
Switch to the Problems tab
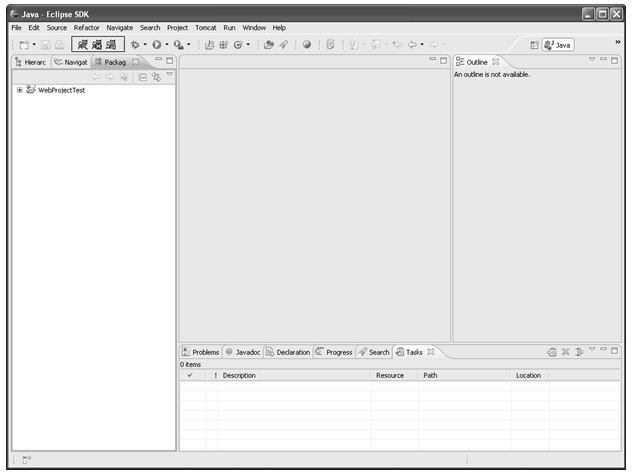click(x=201, y=352)
